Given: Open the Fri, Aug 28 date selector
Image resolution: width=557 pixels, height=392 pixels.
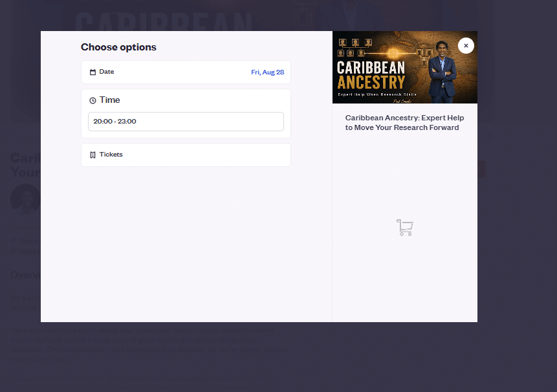Looking at the screenshot, I should [267, 72].
